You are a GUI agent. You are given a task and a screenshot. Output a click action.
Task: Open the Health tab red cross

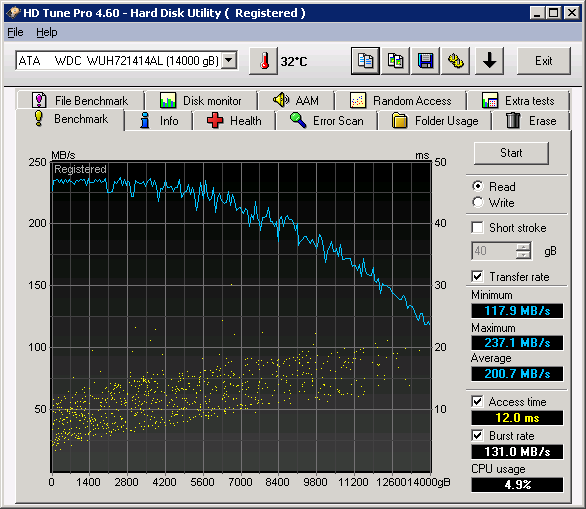234,121
